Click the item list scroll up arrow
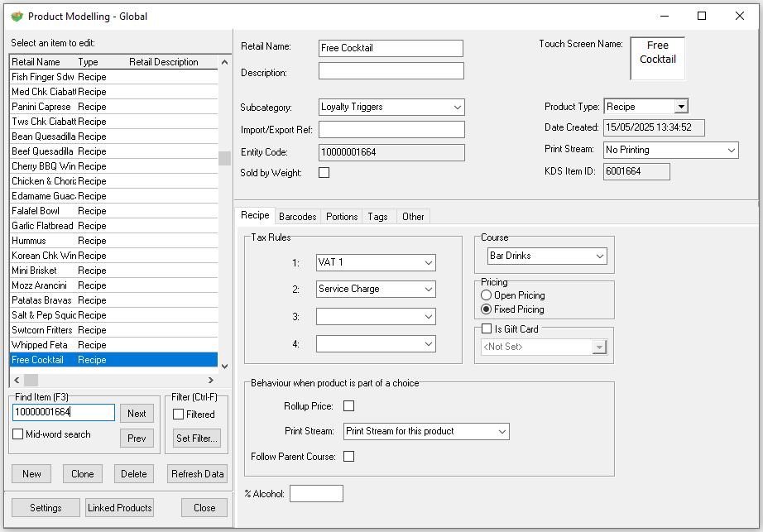Screen dimensions: 763x532 tap(224, 62)
